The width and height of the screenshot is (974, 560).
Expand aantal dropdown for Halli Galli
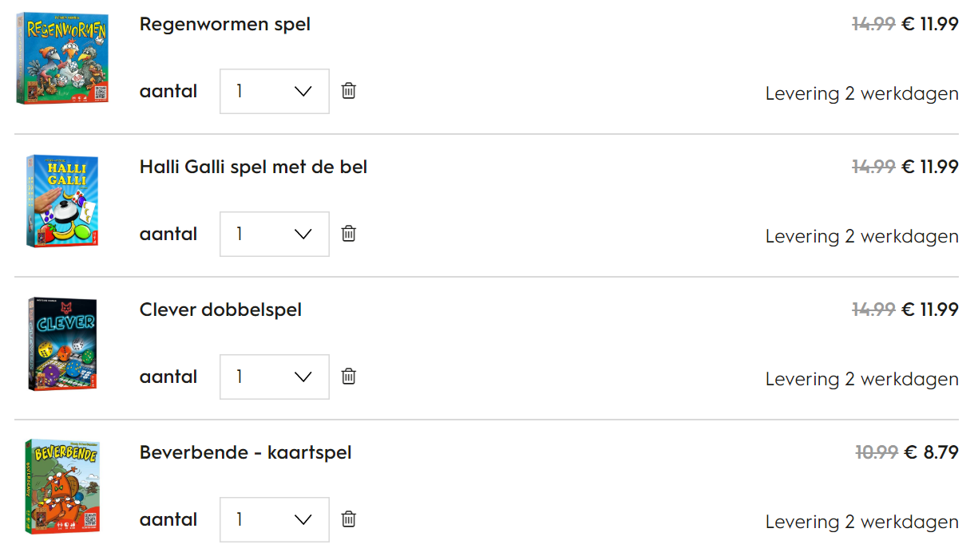point(275,235)
